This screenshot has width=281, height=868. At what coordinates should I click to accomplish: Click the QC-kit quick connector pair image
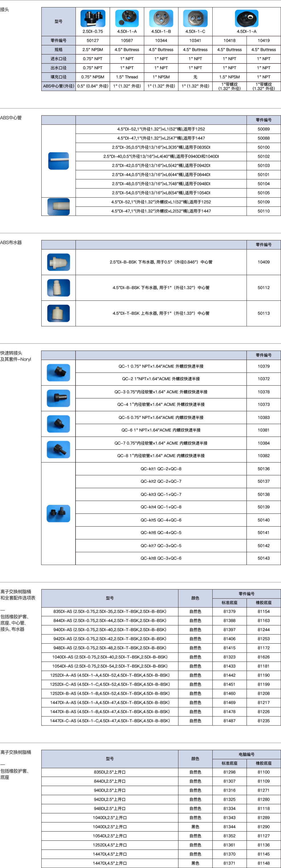[x=58, y=513]
